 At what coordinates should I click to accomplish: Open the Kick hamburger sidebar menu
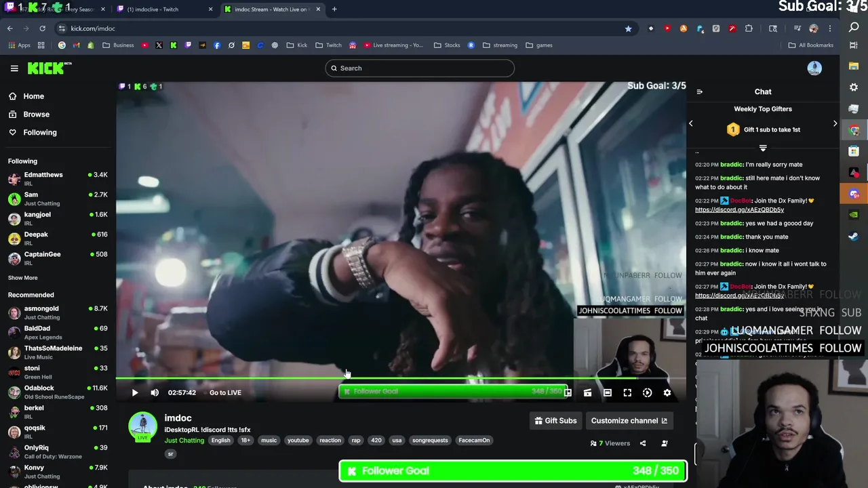(14, 68)
